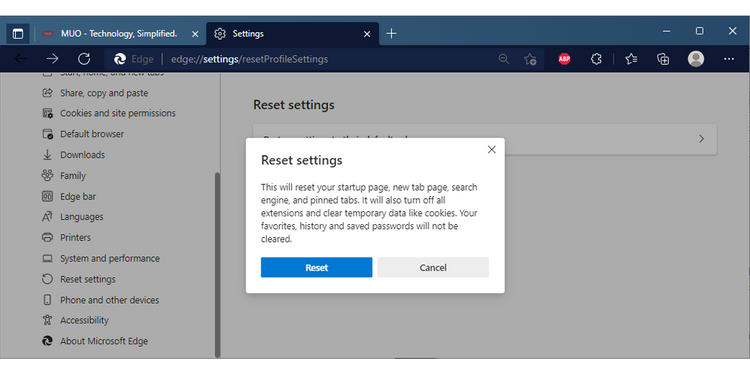Minimize the Edge browser window
Viewport: 750px width, 375px height.
click(666, 31)
